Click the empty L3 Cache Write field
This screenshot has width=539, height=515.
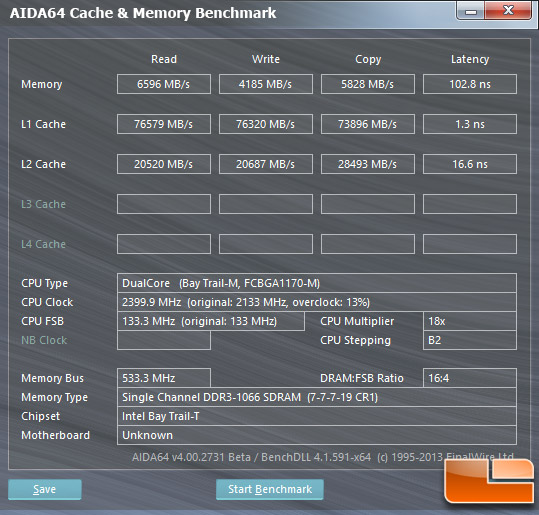266,204
